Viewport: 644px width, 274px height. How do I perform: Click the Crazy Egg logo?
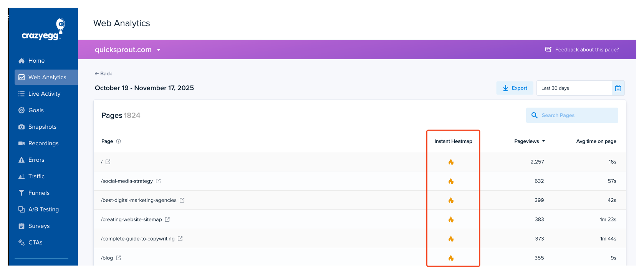click(x=43, y=30)
